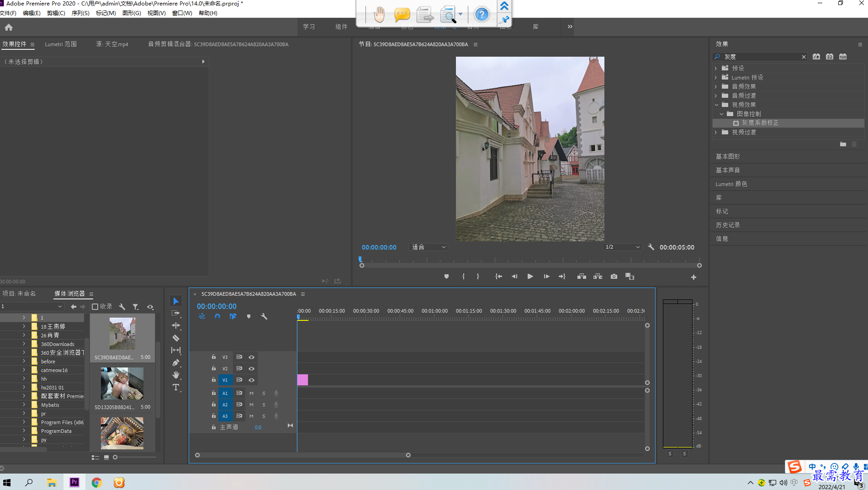The height and width of the screenshot is (490, 868).
Task: Clear the effects search field X
Action: coord(804,57)
